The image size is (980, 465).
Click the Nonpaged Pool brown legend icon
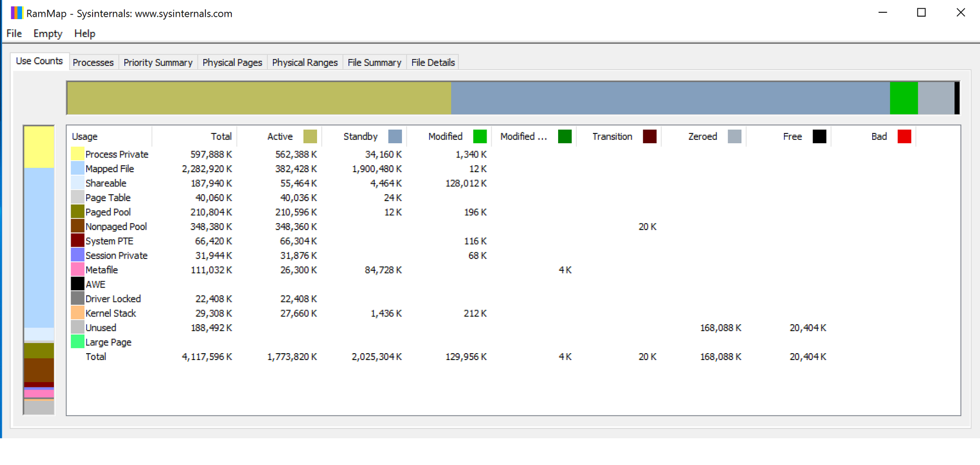[77, 226]
